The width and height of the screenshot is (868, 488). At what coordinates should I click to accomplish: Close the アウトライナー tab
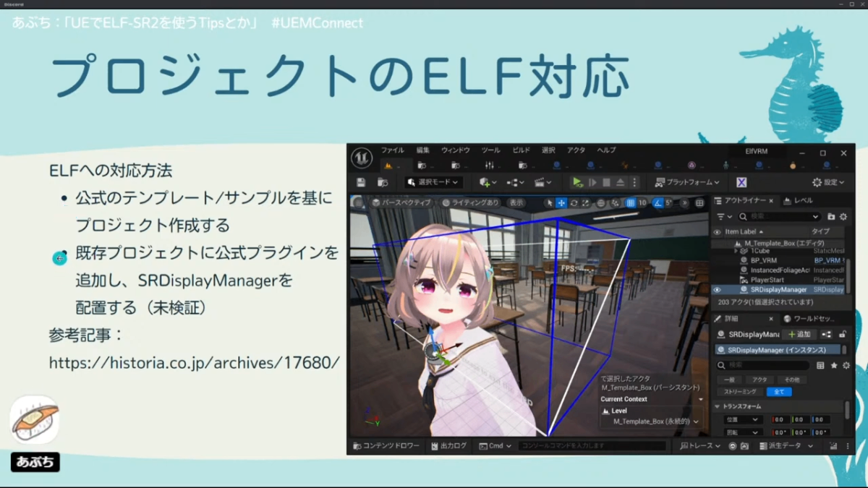(771, 200)
